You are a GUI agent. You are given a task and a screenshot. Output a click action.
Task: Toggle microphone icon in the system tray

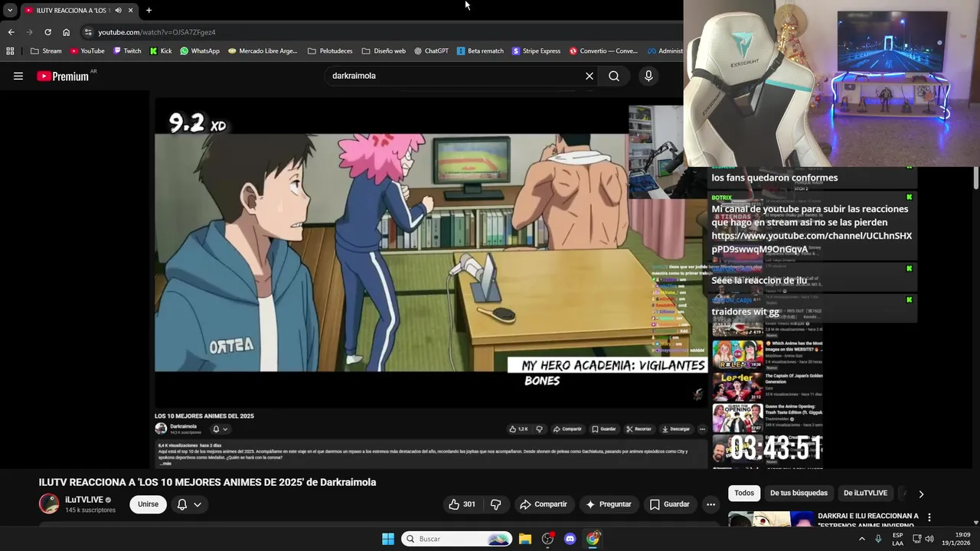click(878, 539)
